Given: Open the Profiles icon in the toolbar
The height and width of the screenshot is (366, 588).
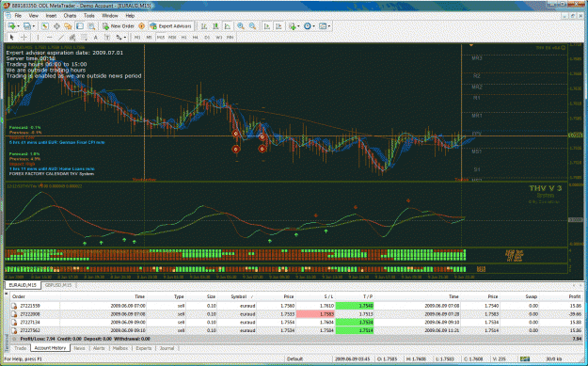Looking at the screenshot, I should pos(27,26).
